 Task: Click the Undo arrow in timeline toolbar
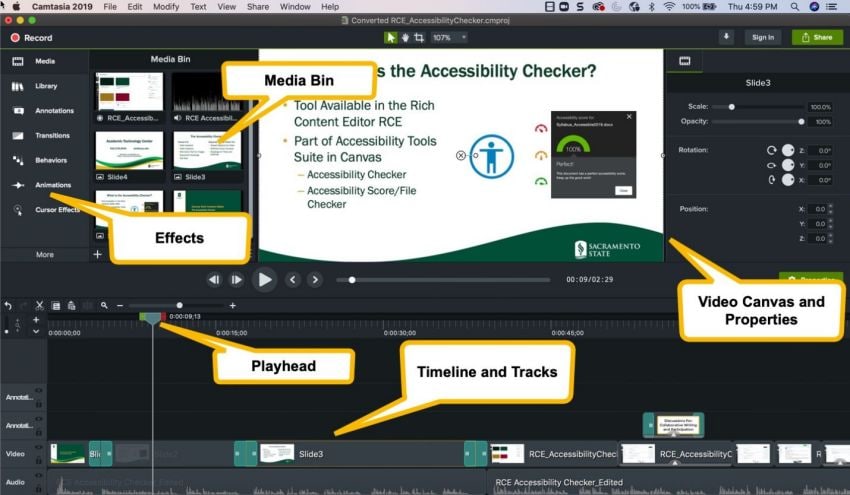point(8,306)
